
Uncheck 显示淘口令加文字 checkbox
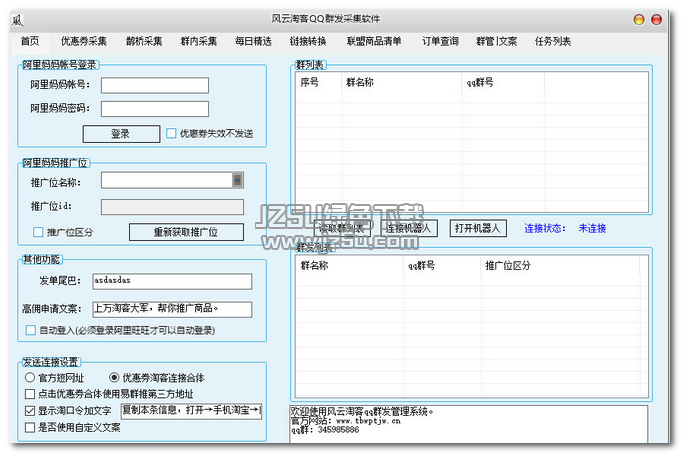click(x=30, y=411)
